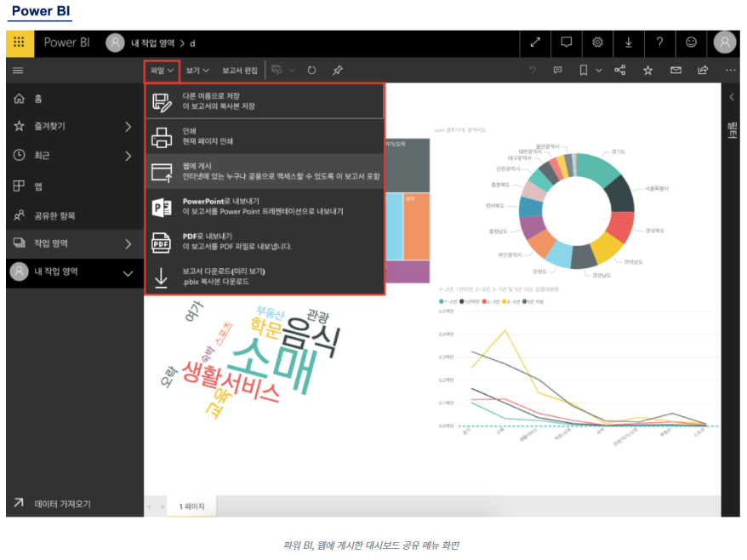The image size is (747, 560).
Task: Click next page arrow in page bar
Action: [x=163, y=506]
